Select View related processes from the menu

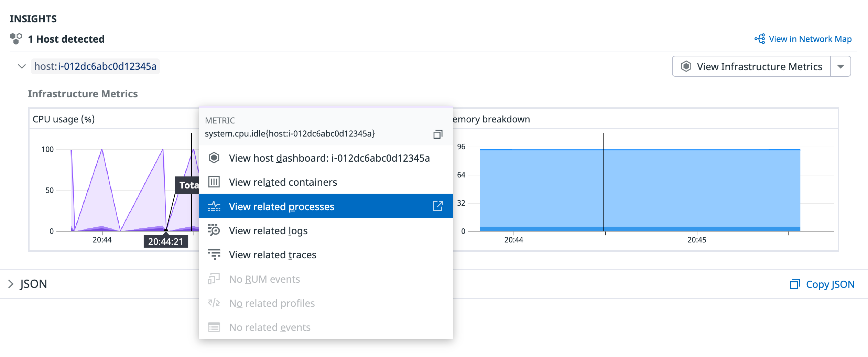tap(282, 206)
